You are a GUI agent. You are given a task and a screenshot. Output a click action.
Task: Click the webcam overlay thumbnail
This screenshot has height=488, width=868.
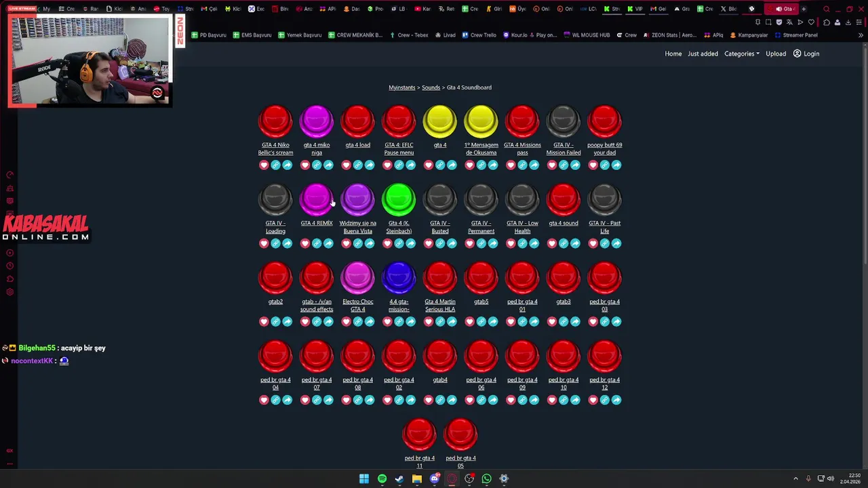[90, 61]
